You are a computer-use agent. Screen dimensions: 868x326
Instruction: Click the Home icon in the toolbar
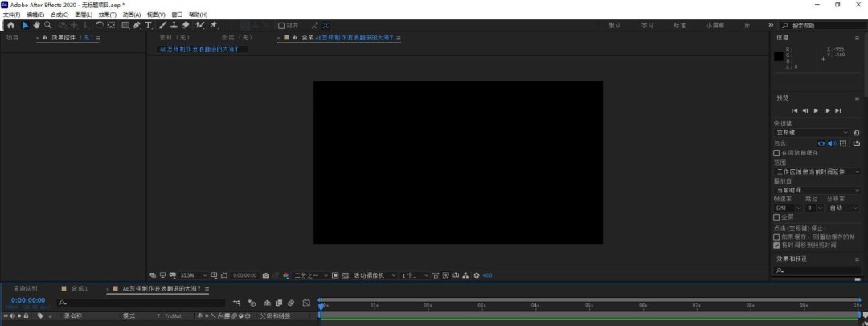click(x=10, y=25)
